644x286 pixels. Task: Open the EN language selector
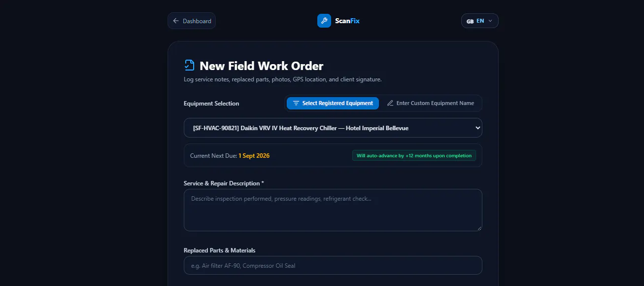[x=480, y=21]
